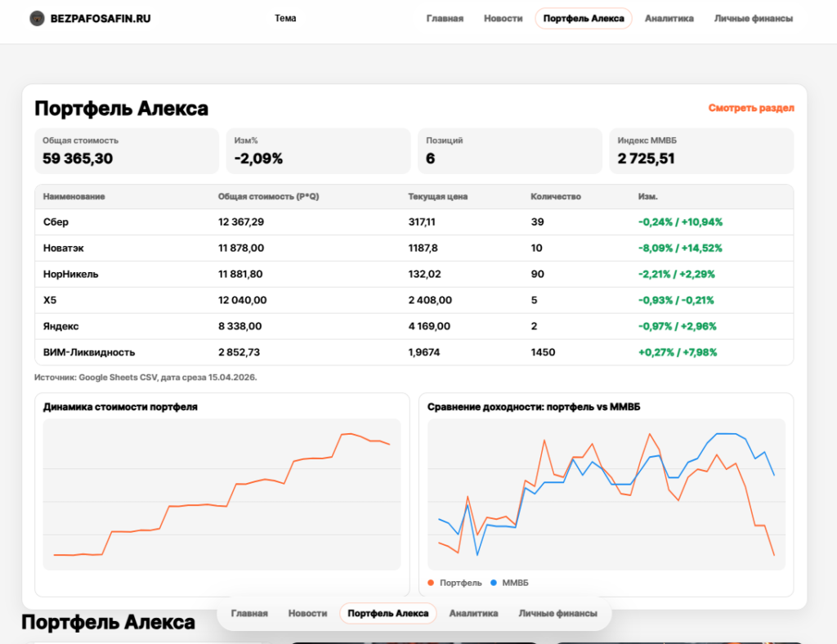Click Яндекс change -0,97% / +2,96%
This screenshot has width=837, height=644.
677,327
